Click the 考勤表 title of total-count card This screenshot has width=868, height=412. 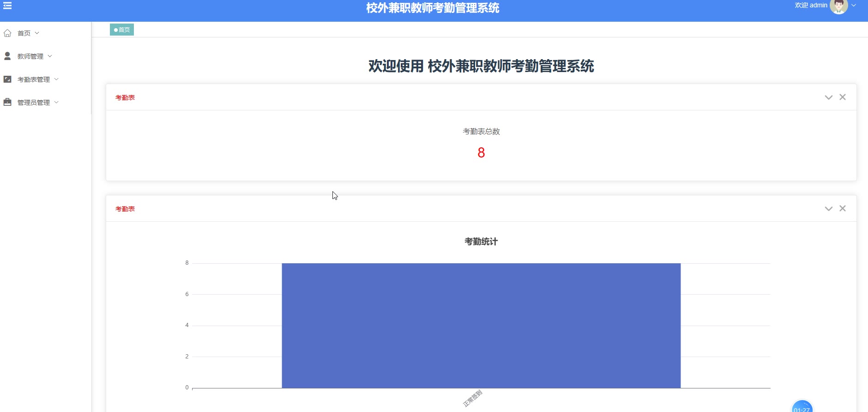pyautogui.click(x=125, y=97)
